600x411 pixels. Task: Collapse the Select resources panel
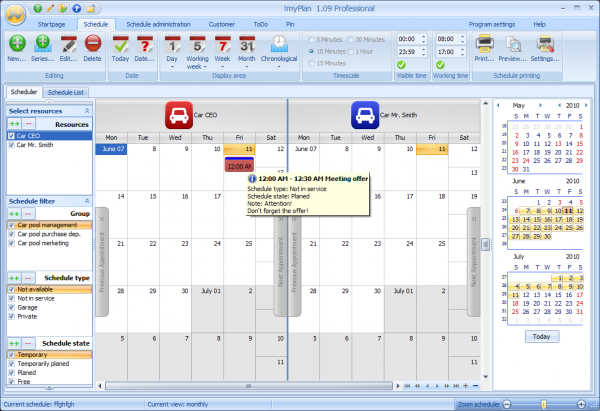coord(87,111)
